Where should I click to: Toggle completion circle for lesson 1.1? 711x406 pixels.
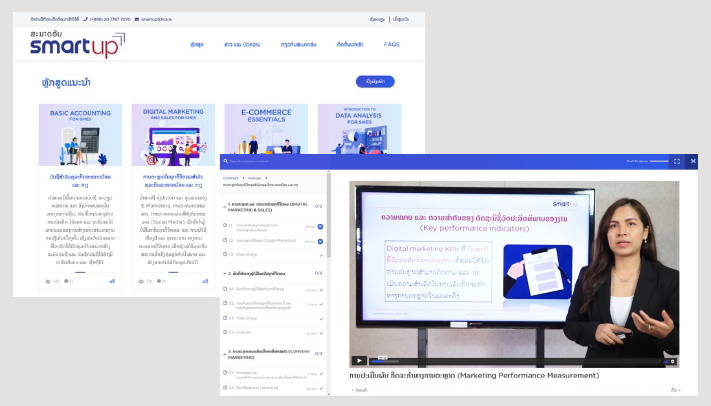click(226, 226)
